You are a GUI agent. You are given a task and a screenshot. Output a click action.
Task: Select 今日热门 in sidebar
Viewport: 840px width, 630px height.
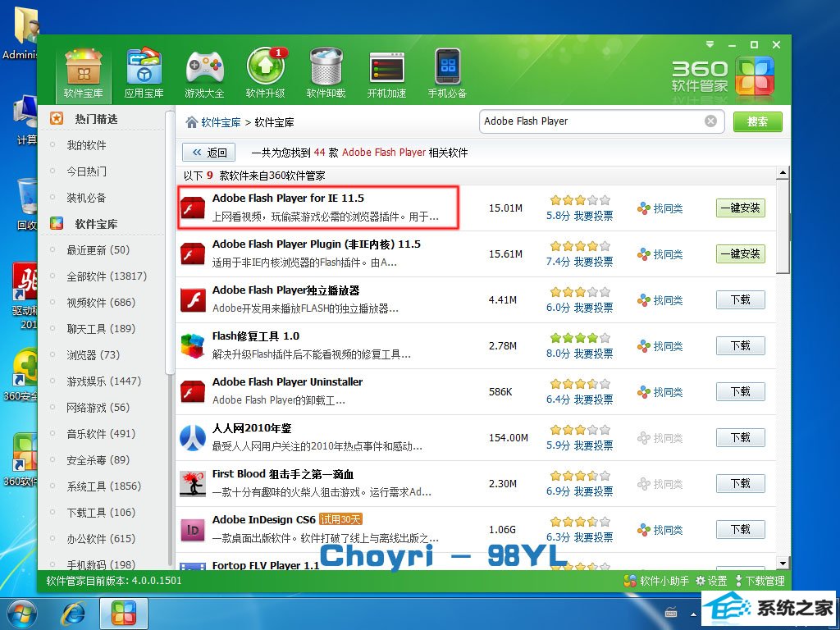coord(86,171)
